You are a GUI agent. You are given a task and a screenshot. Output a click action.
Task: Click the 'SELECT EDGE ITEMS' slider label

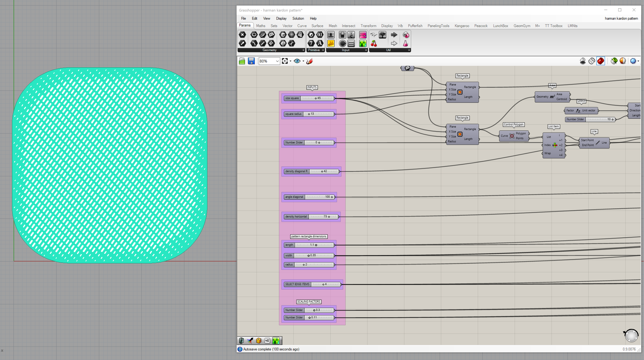(x=297, y=284)
